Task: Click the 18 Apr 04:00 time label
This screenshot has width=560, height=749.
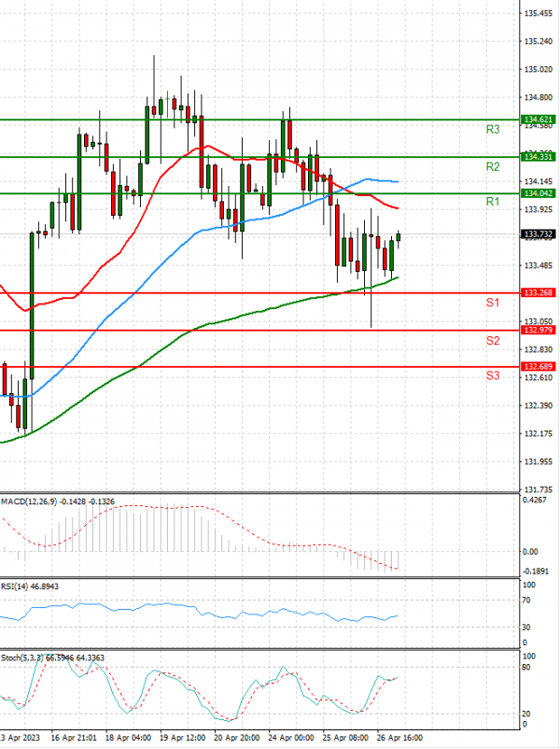Action: pos(129,738)
